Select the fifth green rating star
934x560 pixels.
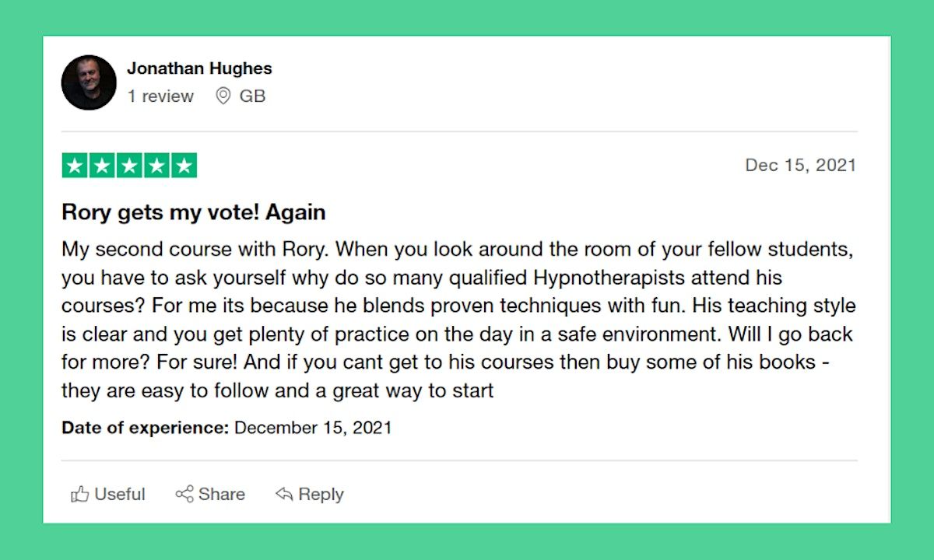184,166
